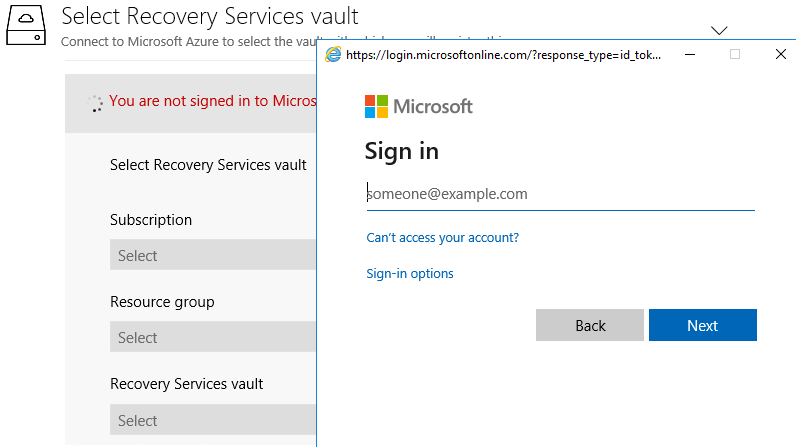Proceed with the Next button
The height and width of the screenshot is (447, 796).
click(703, 325)
